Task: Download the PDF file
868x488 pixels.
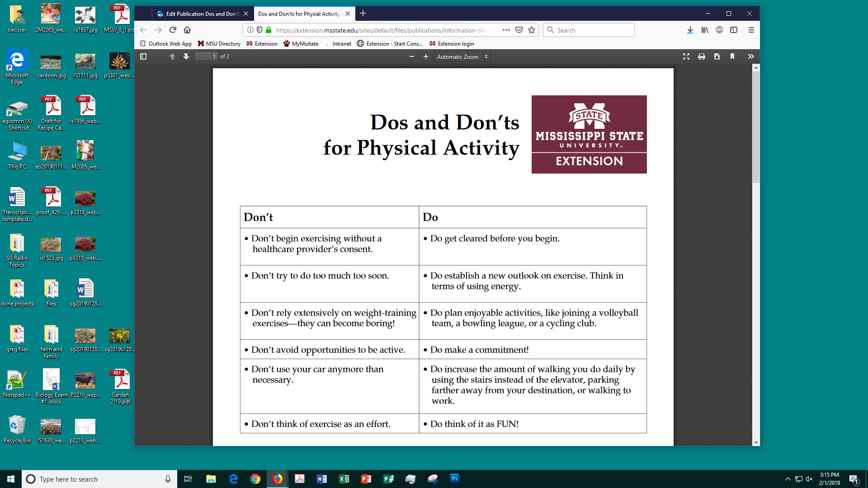Action: [x=717, y=56]
